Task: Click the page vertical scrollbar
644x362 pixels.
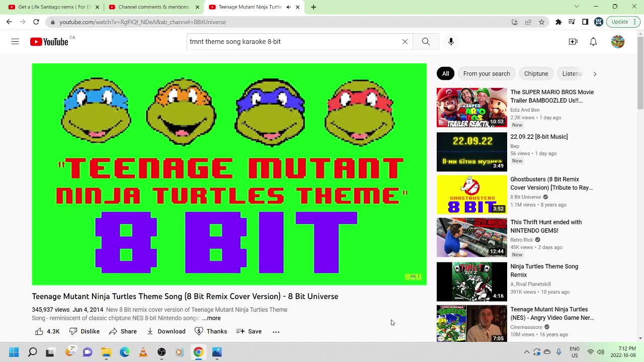Action: (640, 73)
